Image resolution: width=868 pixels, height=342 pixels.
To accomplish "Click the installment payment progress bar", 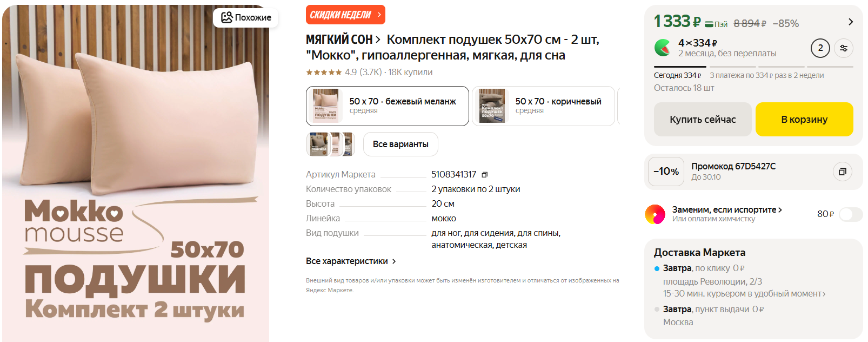I will coord(753,67).
